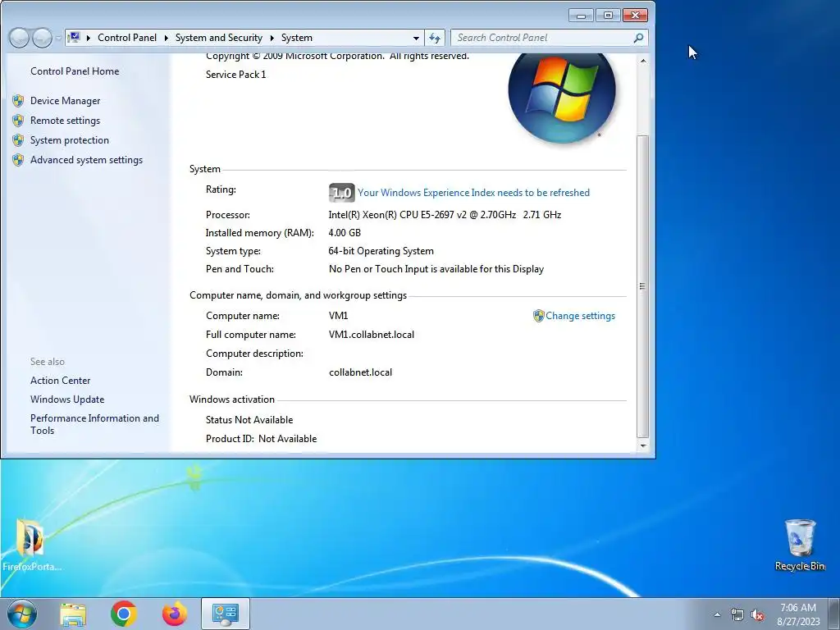Minimize the System window
The width and height of the screenshot is (840, 630).
[581, 16]
